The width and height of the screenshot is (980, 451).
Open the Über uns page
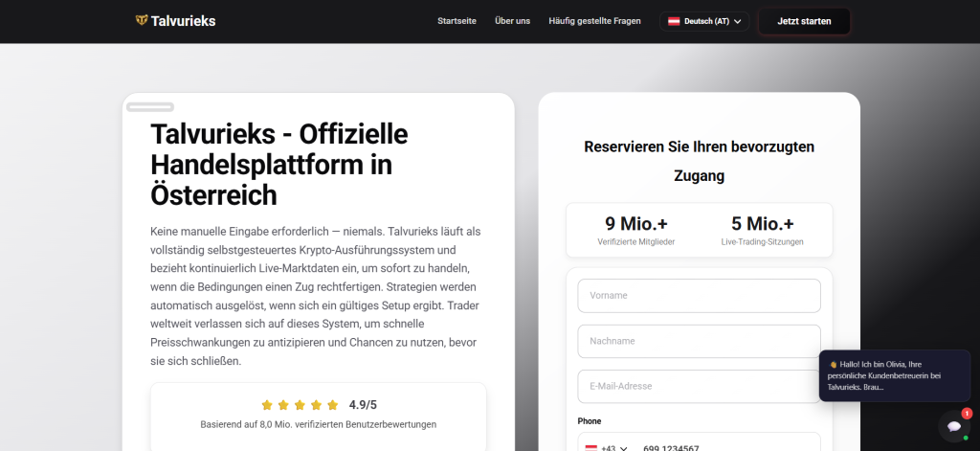(x=513, y=21)
